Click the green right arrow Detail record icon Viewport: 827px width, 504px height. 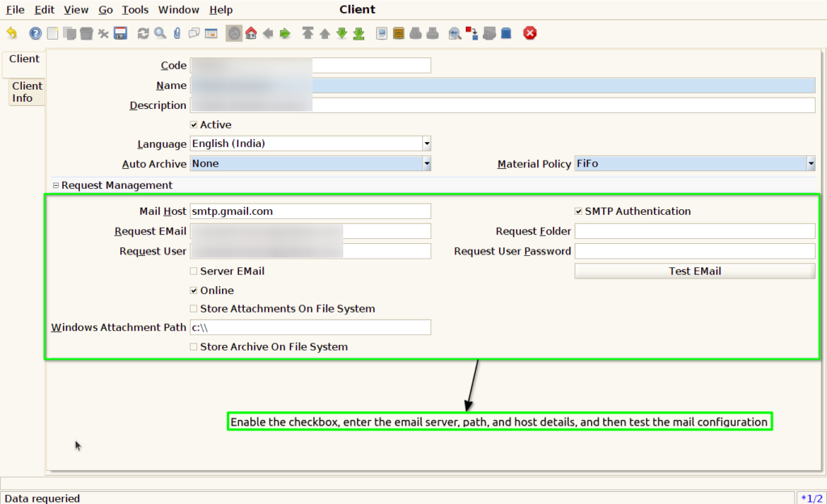(x=285, y=33)
